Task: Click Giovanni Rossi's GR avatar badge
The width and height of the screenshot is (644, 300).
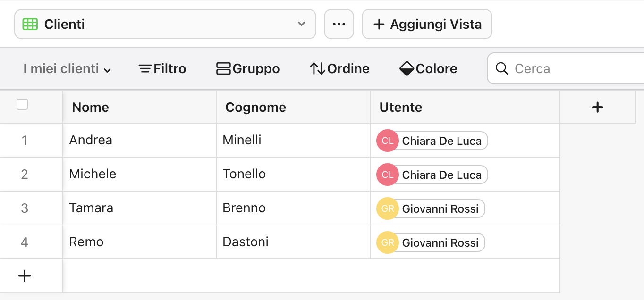Action: pos(387,208)
